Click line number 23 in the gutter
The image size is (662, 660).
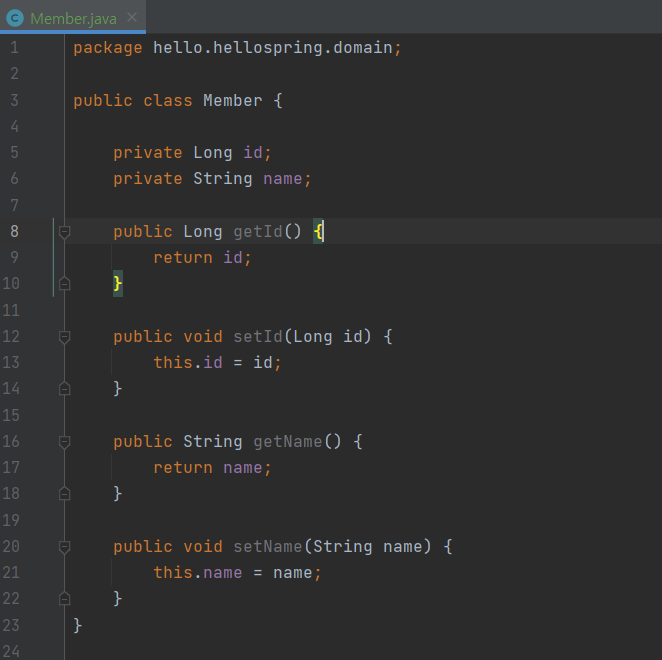(11, 625)
